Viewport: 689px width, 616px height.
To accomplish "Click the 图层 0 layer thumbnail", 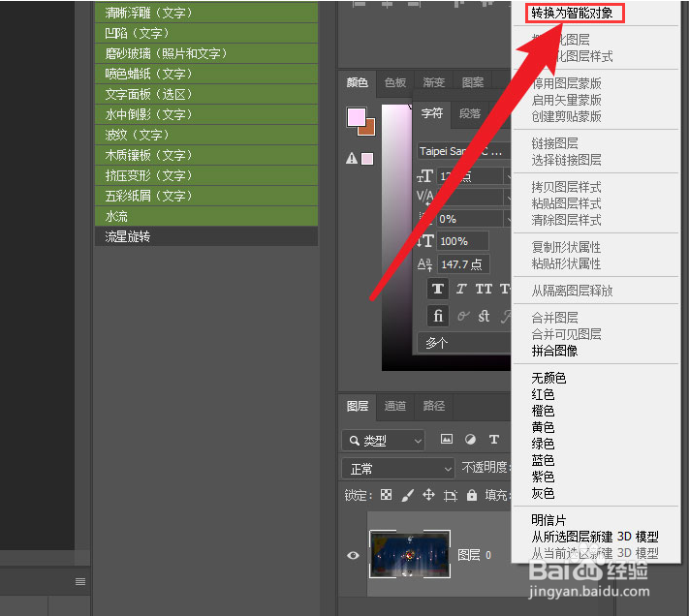I will [410, 554].
